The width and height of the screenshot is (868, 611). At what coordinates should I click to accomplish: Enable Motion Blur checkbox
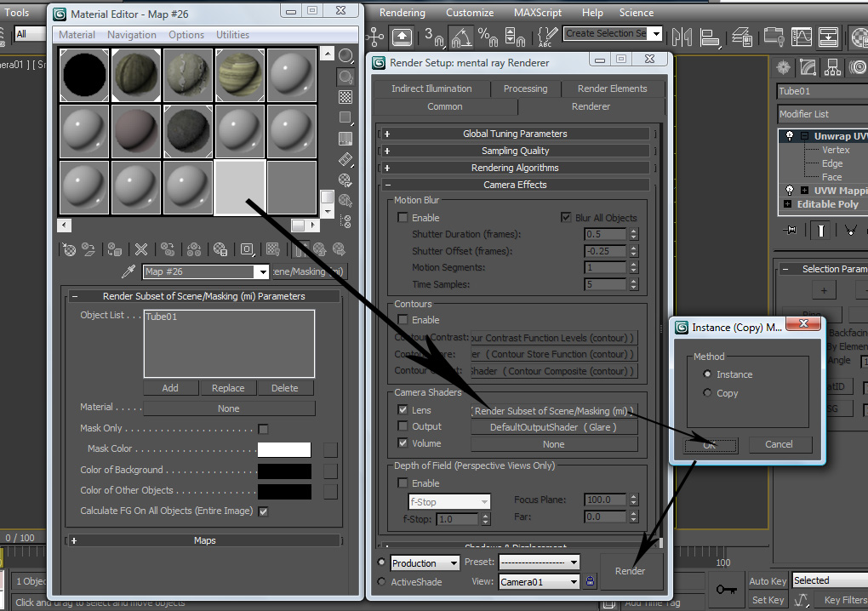pyautogui.click(x=403, y=218)
